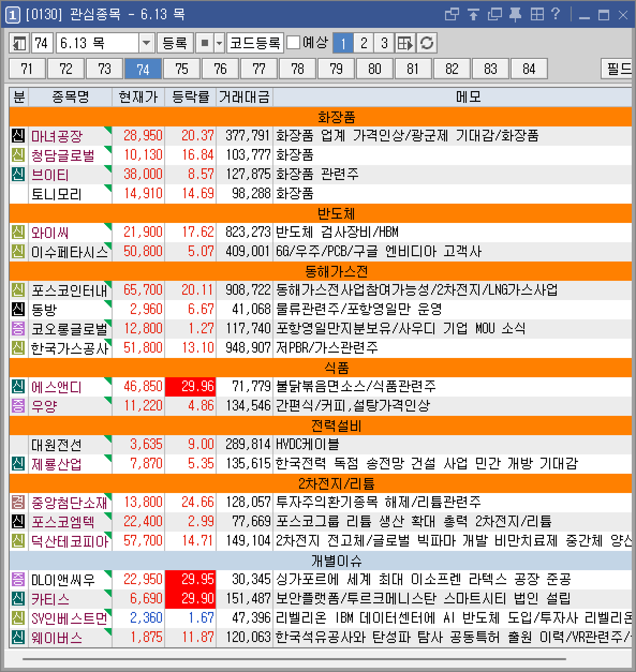This screenshot has width=636, height=672.
Task: Click the group number field showing 74
Action: pyautogui.click(x=42, y=43)
